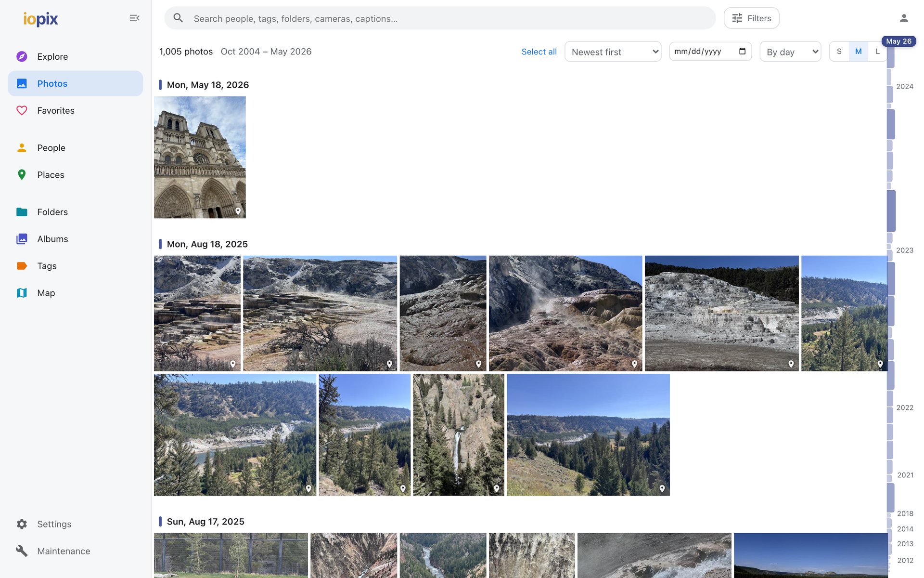Screen dimensions: 924x578
Task: Open the Notre-Dame cathedral photo
Action: click(200, 157)
